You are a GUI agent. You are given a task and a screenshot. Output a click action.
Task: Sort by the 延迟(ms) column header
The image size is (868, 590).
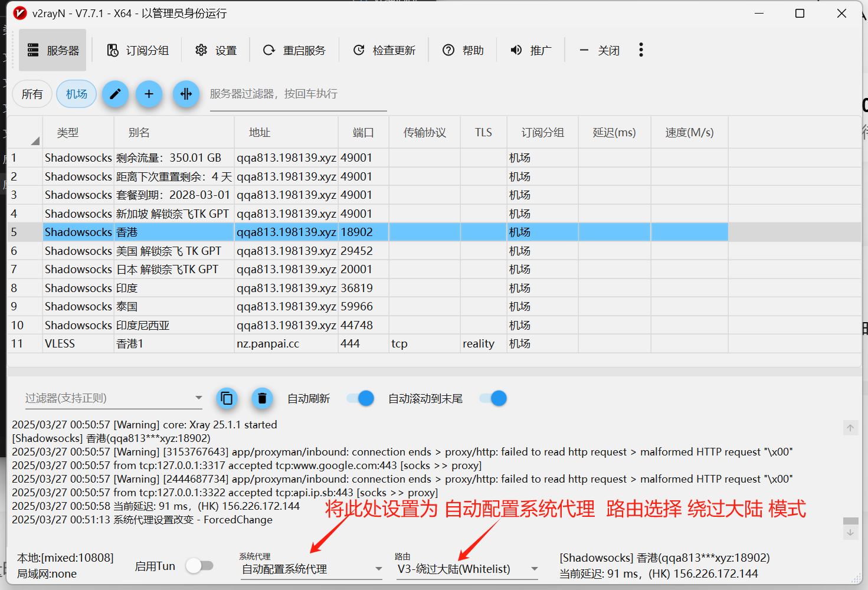tap(614, 133)
